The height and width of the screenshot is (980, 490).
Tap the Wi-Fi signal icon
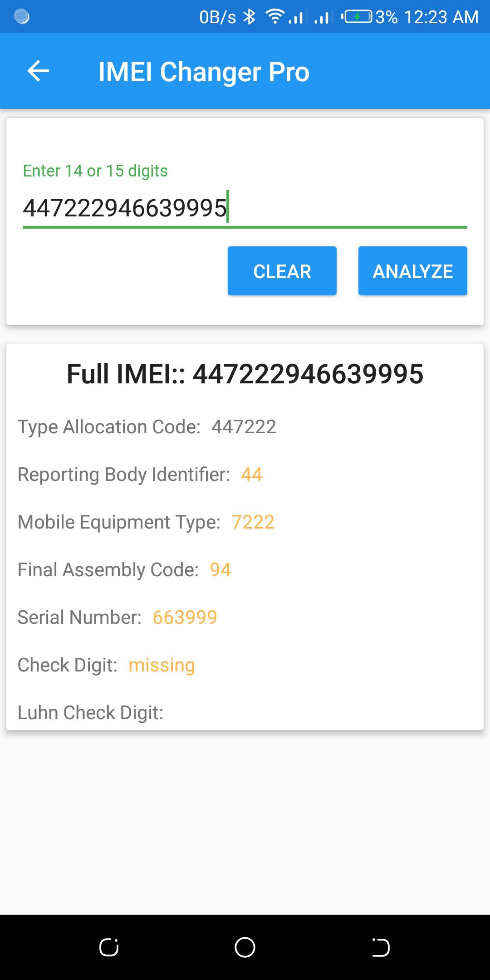point(275,17)
